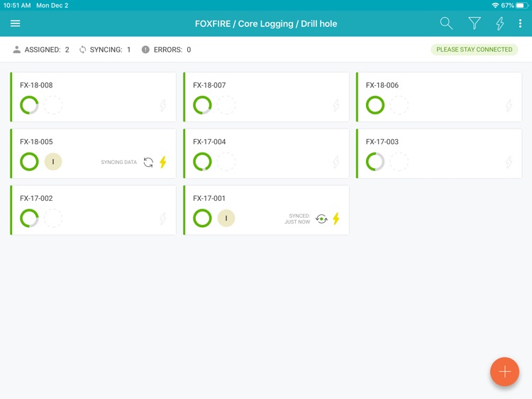This screenshot has height=399, width=532.
Task: Tap the Wi-Fi status bar icon
Action: pos(495,6)
